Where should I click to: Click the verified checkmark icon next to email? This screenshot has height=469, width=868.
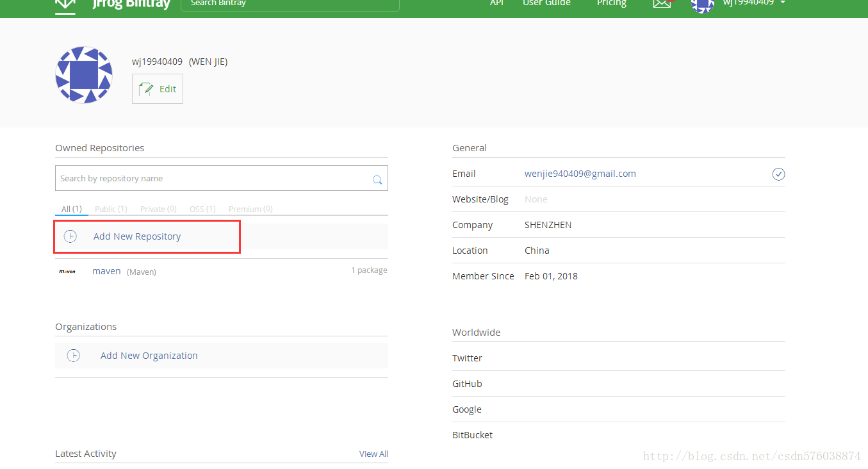click(x=778, y=174)
